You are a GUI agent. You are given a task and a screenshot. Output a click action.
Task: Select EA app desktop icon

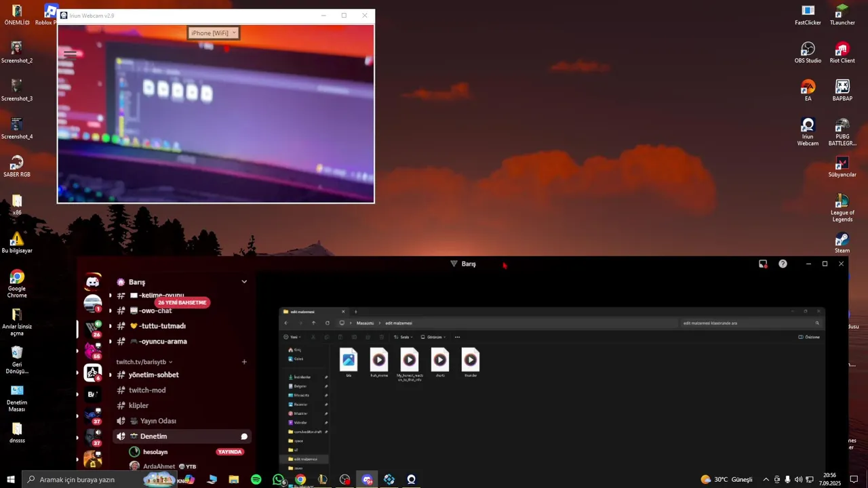tap(808, 91)
